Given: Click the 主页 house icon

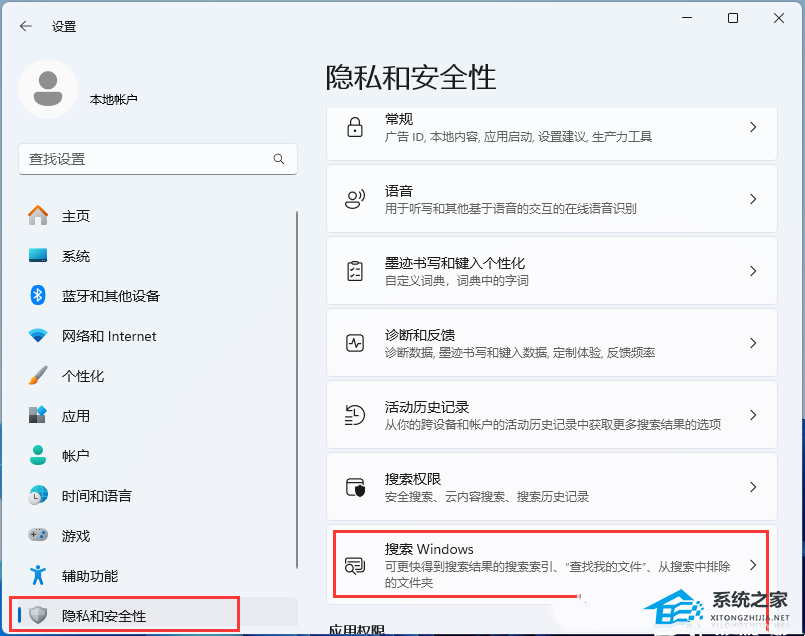Looking at the screenshot, I should point(38,216).
